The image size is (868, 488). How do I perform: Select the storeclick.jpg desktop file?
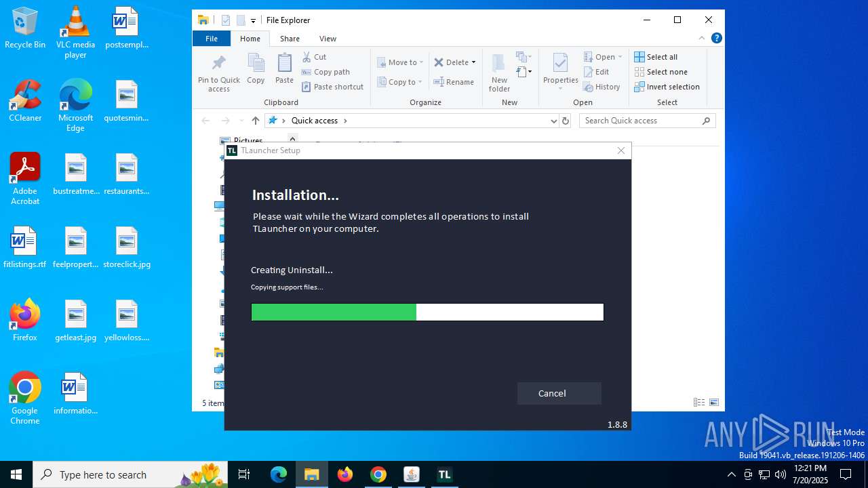(127, 247)
